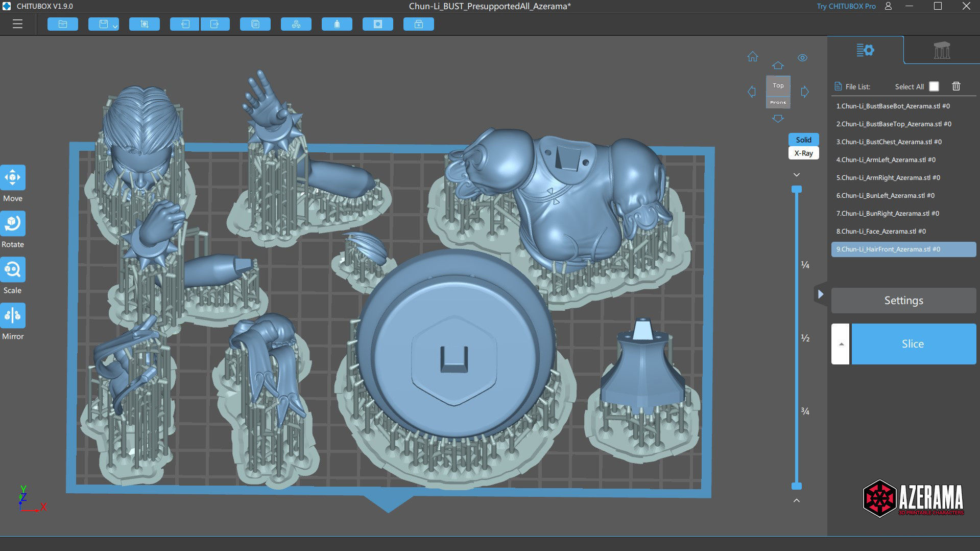Click the Repair first-aid kit icon
The height and width of the screenshot is (551, 980).
click(x=419, y=24)
